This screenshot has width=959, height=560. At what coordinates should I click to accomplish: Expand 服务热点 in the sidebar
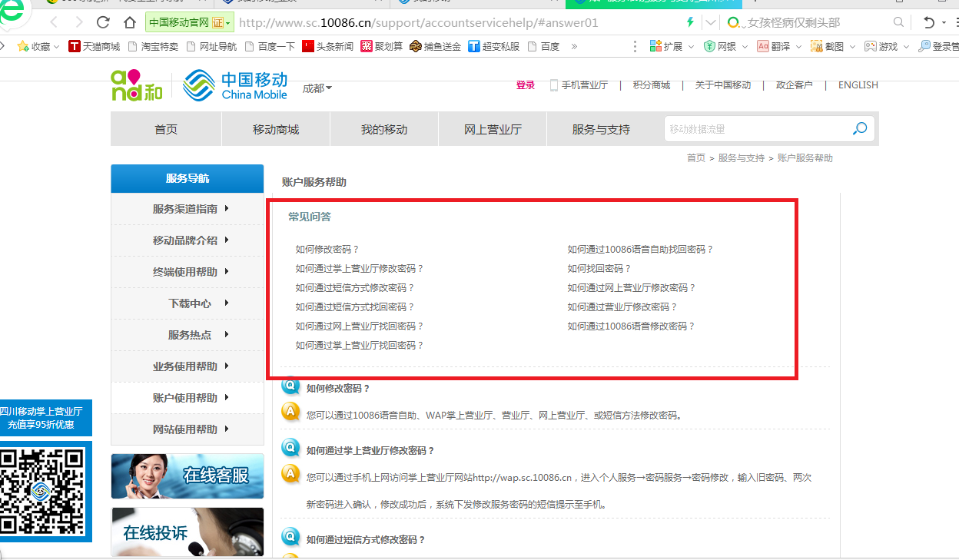187,335
